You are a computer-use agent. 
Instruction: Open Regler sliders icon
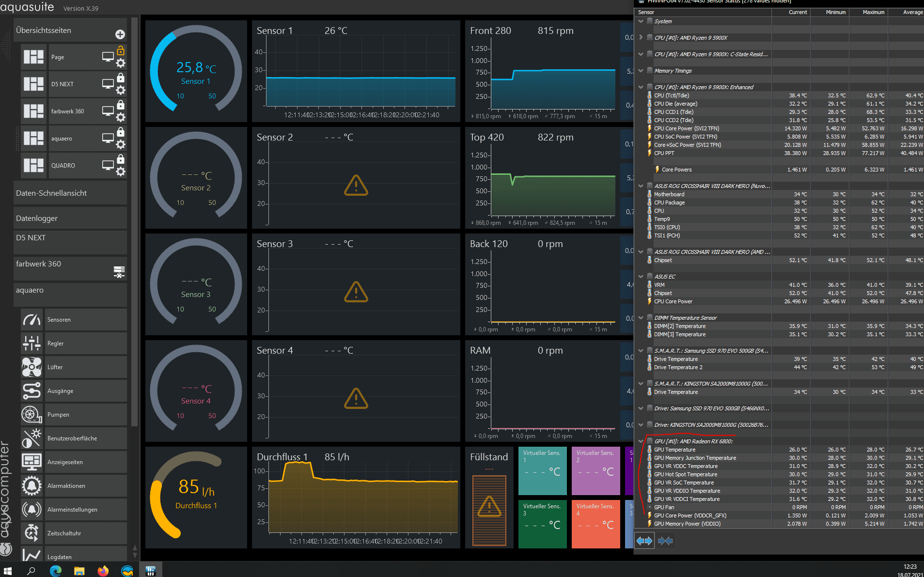pyautogui.click(x=32, y=343)
